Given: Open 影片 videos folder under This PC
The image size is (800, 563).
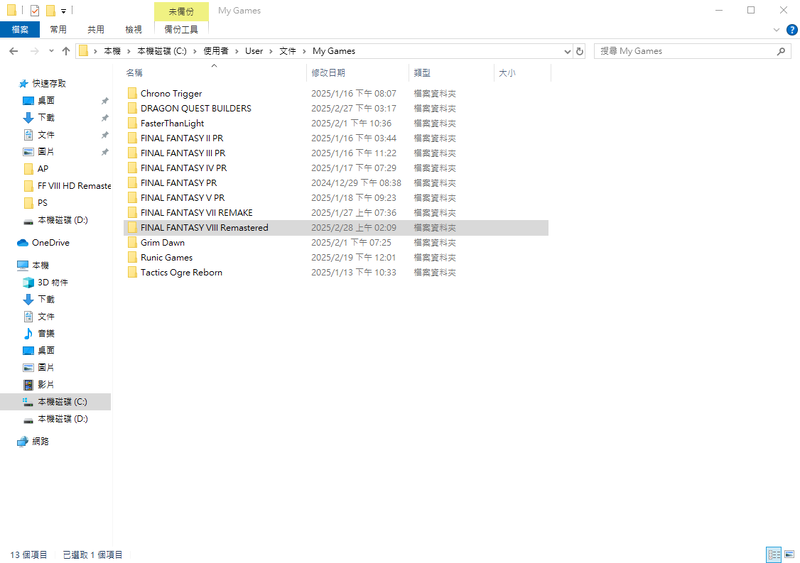Looking at the screenshot, I should 46,384.
